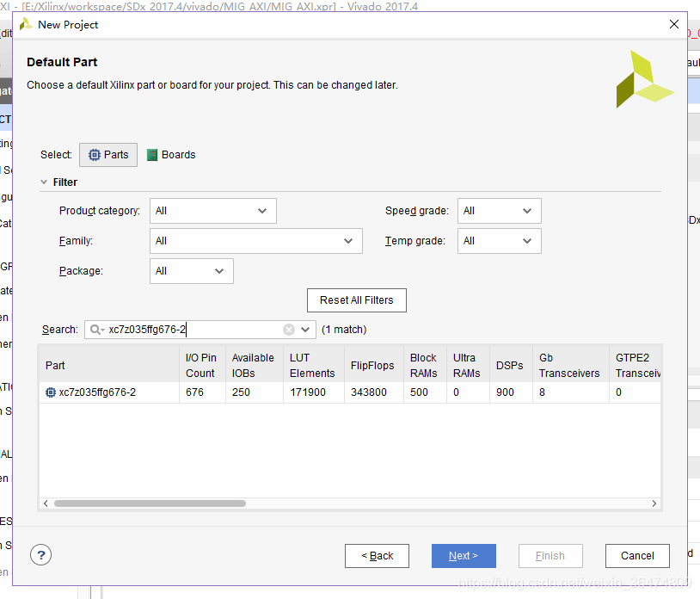Click the chip icon beside xc7z035ffg676-2
Image resolution: width=700 pixels, height=599 pixels.
51,392
